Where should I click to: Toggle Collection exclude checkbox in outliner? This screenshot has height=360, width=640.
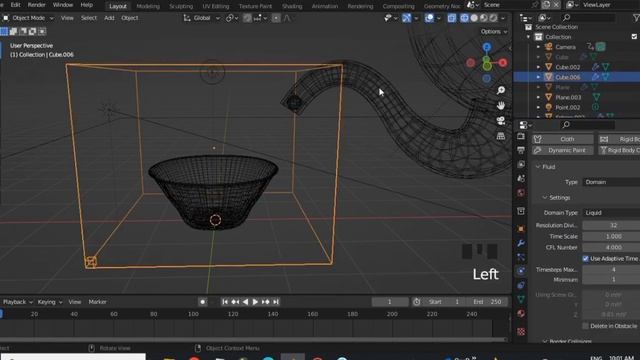click(x=634, y=37)
